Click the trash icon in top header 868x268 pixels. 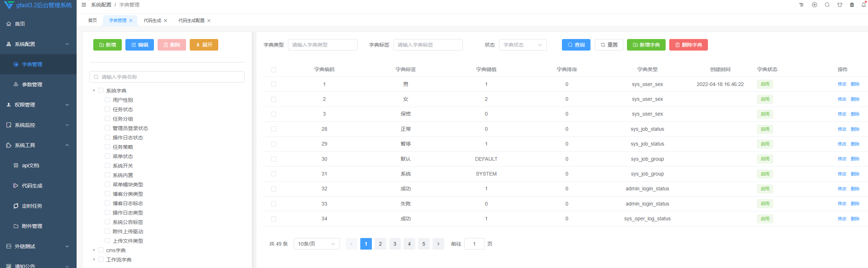(852, 5)
